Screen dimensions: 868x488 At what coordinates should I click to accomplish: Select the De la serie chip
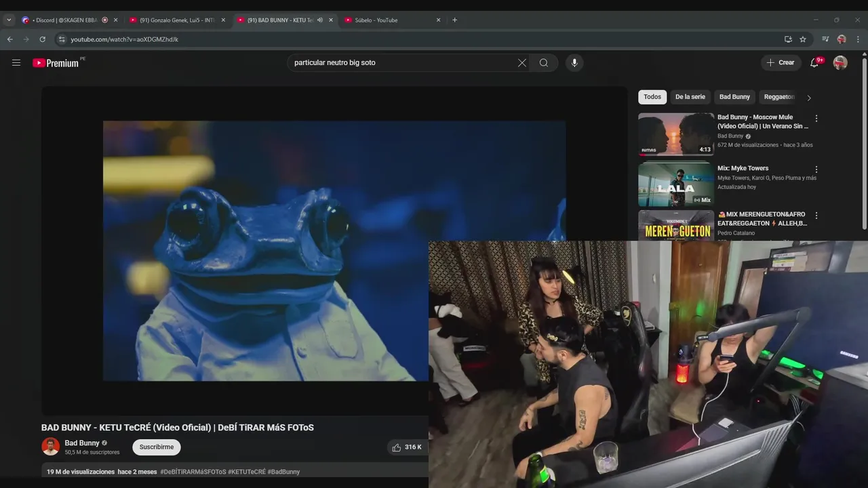point(690,97)
